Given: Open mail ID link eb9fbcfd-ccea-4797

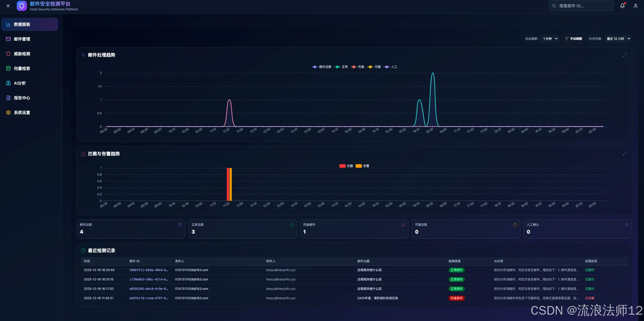Looking at the screenshot, I should pos(149,298).
